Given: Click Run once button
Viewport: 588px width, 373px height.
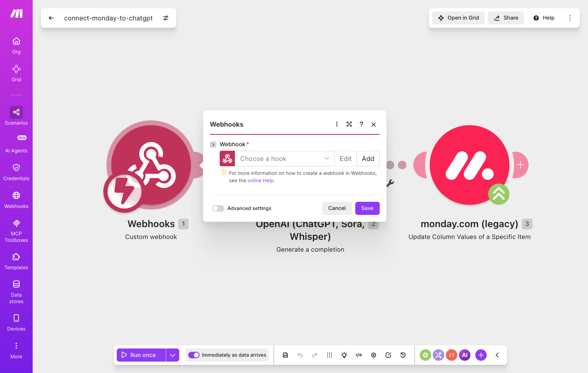Looking at the screenshot, I should (141, 355).
